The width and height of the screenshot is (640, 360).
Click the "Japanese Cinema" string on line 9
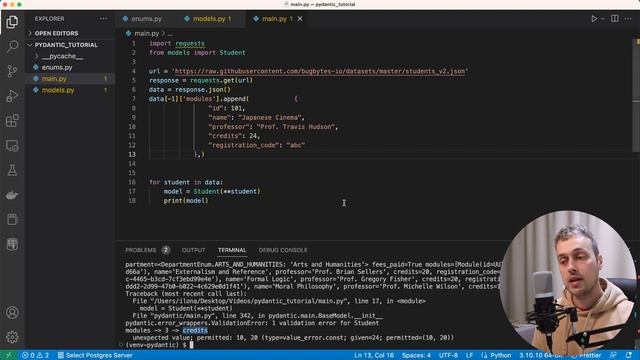[x=271, y=118]
